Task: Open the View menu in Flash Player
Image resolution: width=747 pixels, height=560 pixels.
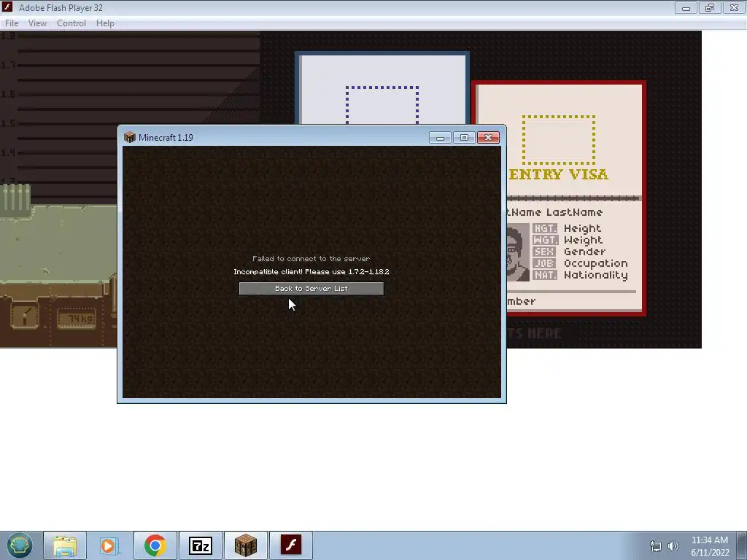Action: coord(37,23)
